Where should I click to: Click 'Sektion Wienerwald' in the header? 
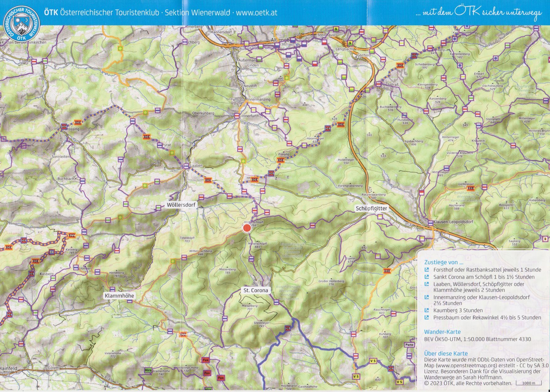[197, 13]
